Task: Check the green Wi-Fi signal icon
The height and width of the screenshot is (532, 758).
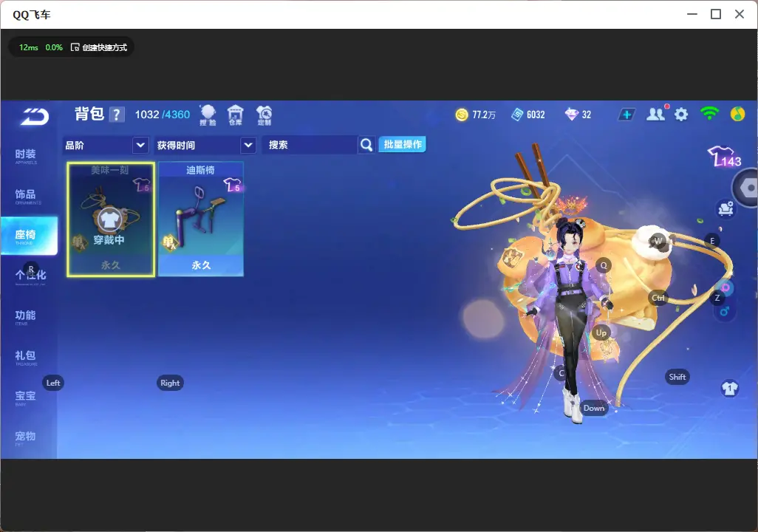Action: (x=709, y=114)
